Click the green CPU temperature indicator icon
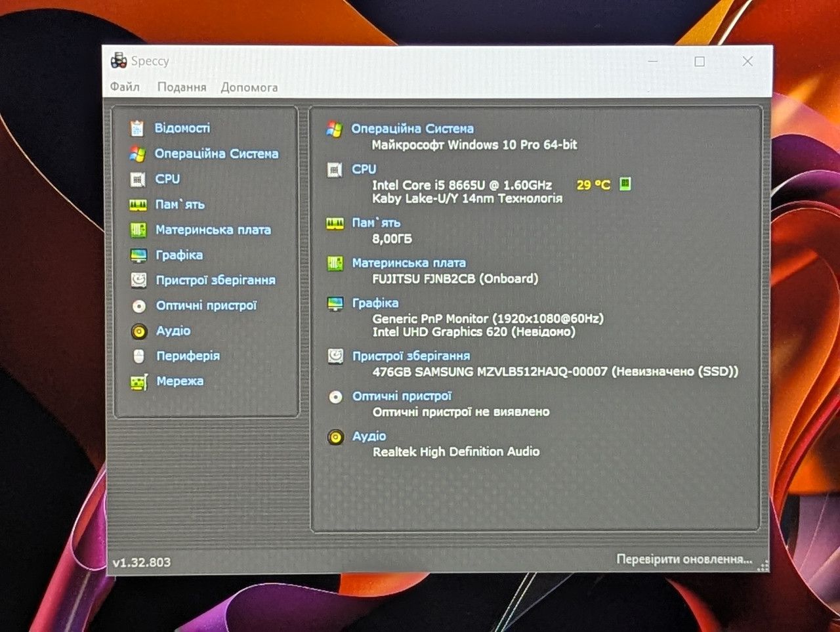The width and height of the screenshot is (840, 632). point(625,184)
